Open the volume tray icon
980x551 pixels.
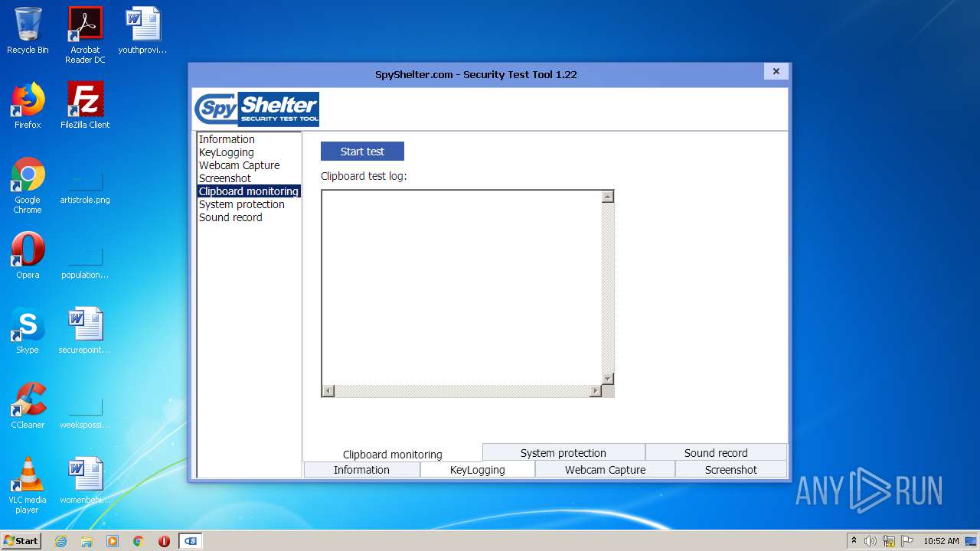click(871, 541)
